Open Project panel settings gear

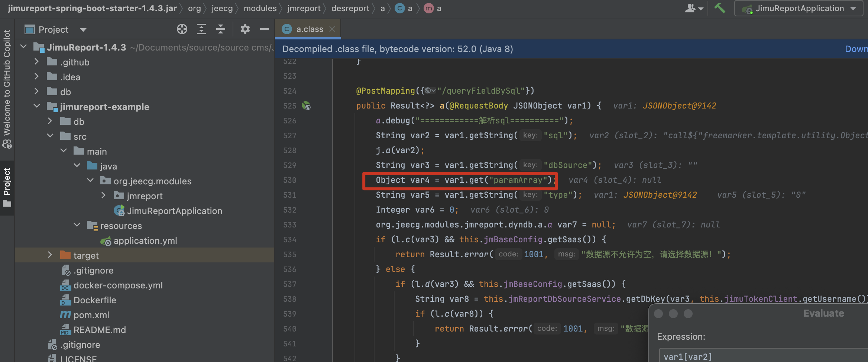point(245,29)
